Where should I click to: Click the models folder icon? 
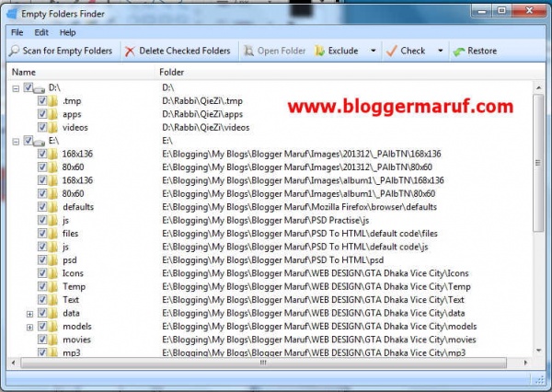tap(52, 326)
